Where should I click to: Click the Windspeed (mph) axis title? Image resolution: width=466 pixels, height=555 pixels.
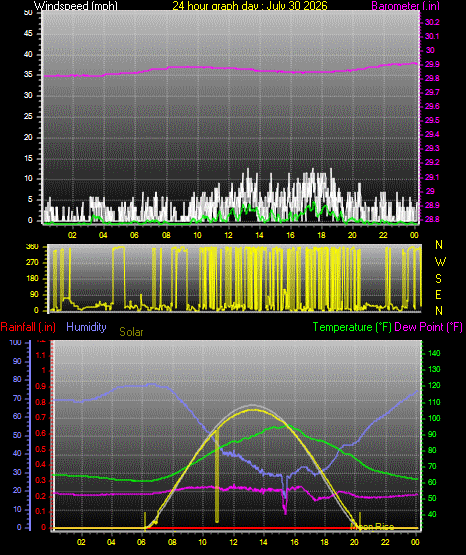click(76, 6)
